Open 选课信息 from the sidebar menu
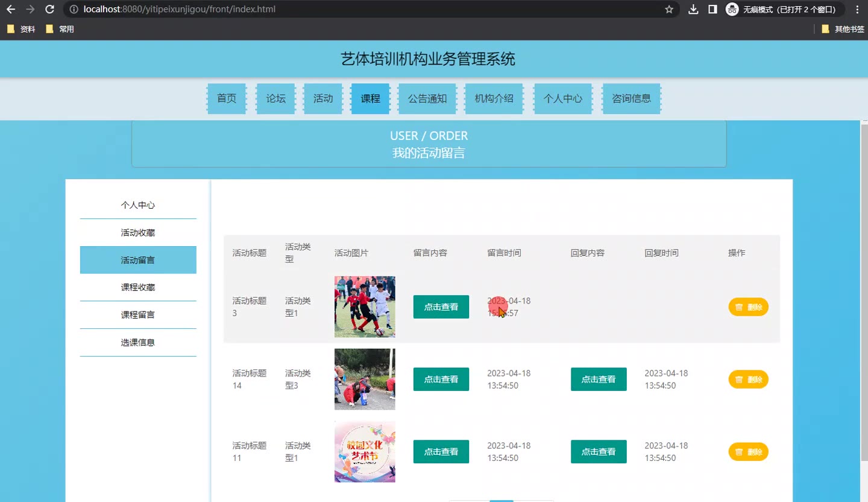Screen dimensions: 868x502 pyautogui.click(x=138, y=342)
